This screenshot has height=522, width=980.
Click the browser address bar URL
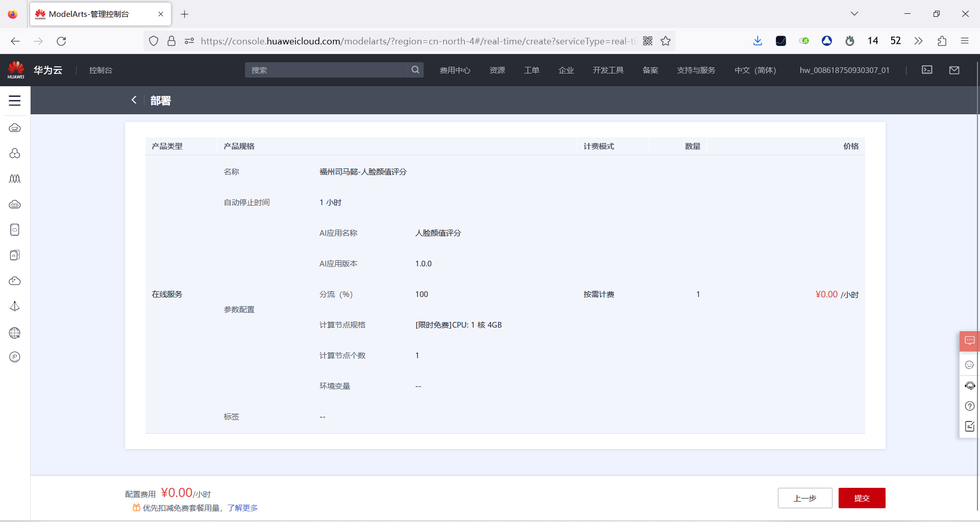(419, 41)
